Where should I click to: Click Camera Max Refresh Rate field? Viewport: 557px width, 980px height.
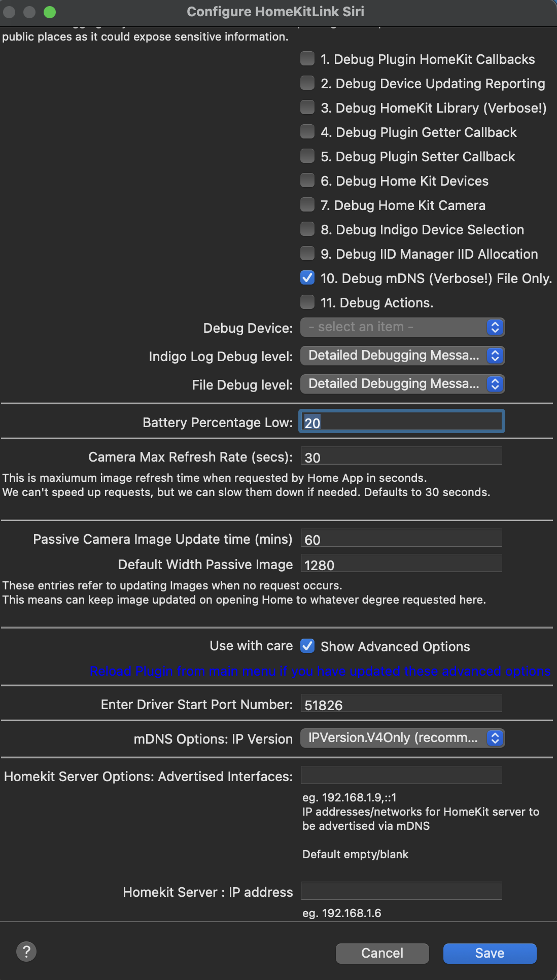pos(402,456)
